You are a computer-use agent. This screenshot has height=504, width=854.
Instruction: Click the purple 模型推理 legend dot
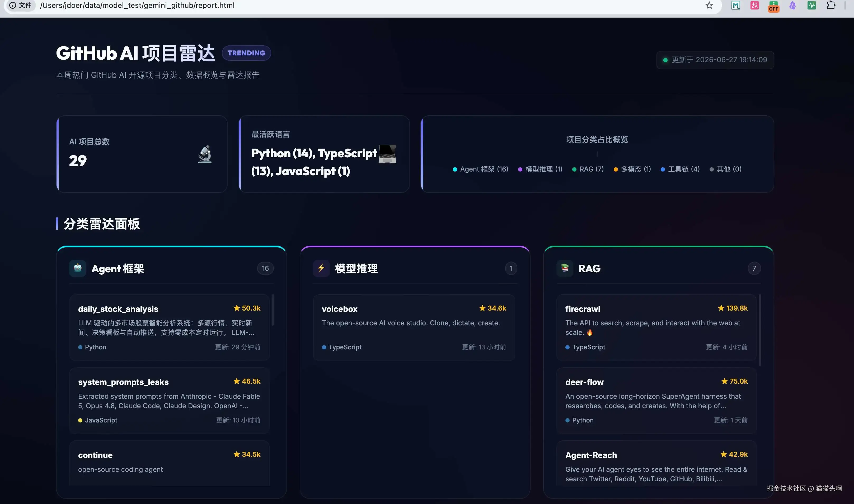point(520,169)
